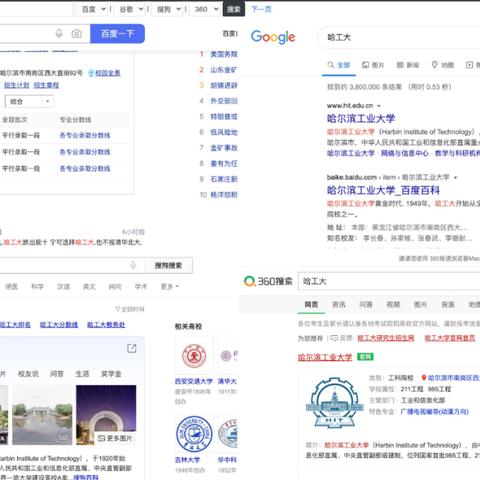480x480 pixels.
Task: Open 360 link 哈工大研究生招生网
Action: pos(386,338)
